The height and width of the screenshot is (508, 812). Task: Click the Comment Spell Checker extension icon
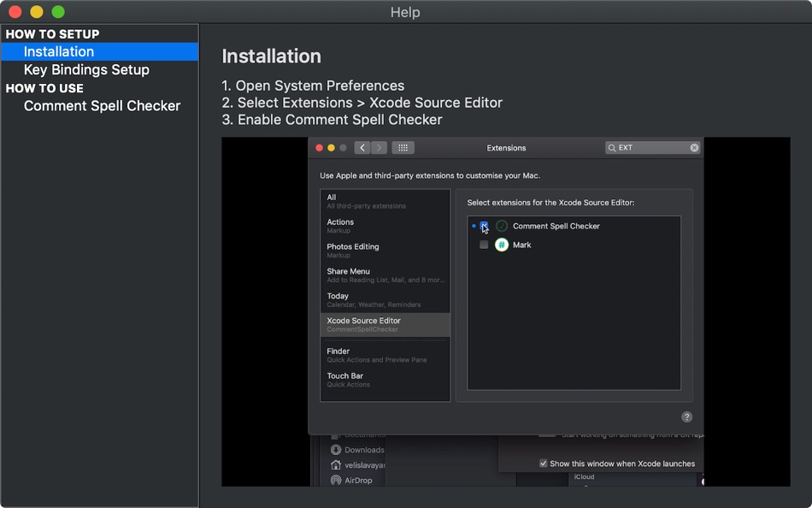pos(501,226)
